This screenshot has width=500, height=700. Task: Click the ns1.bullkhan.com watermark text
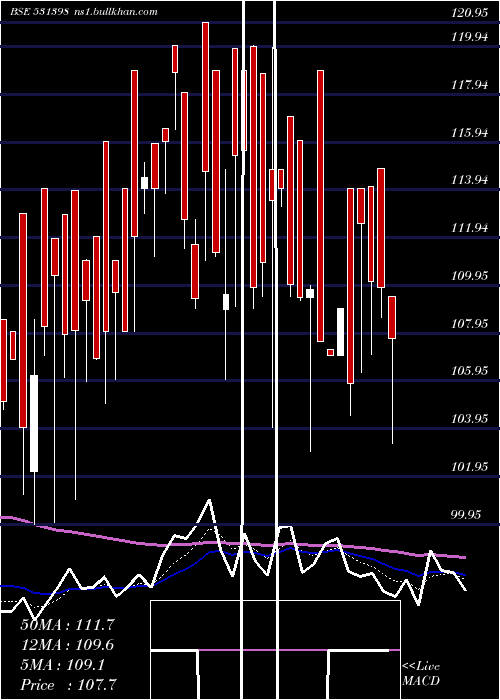[114, 12]
